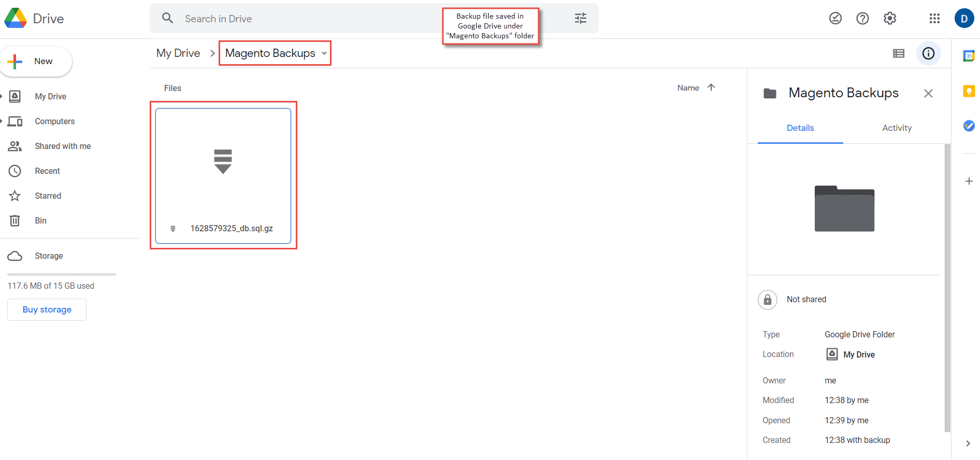Close the Magento Backups details panel

click(x=928, y=93)
